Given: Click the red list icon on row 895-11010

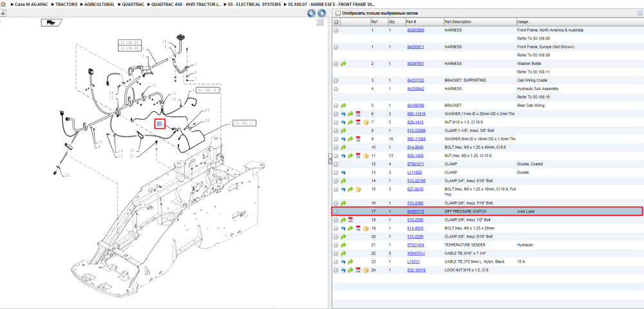Looking at the screenshot, I should coord(357,114).
